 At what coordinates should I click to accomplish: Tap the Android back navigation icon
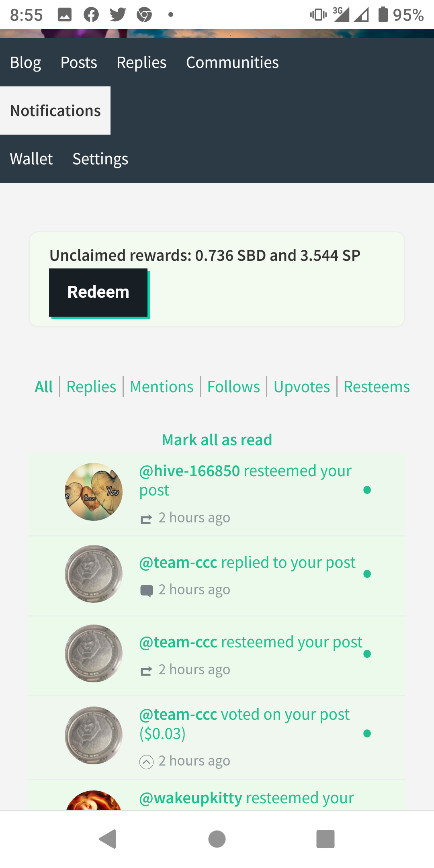(108, 839)
